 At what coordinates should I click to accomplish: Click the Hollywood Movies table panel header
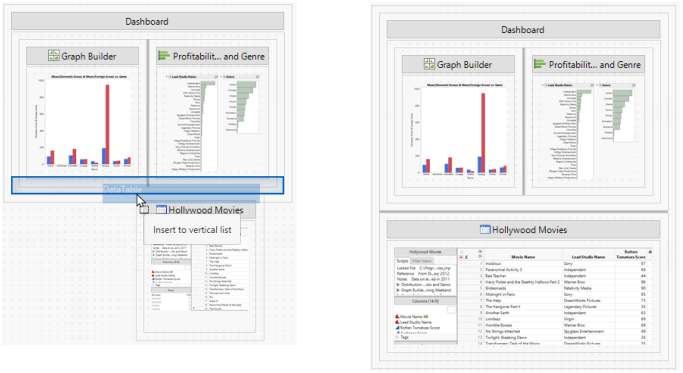425,252
